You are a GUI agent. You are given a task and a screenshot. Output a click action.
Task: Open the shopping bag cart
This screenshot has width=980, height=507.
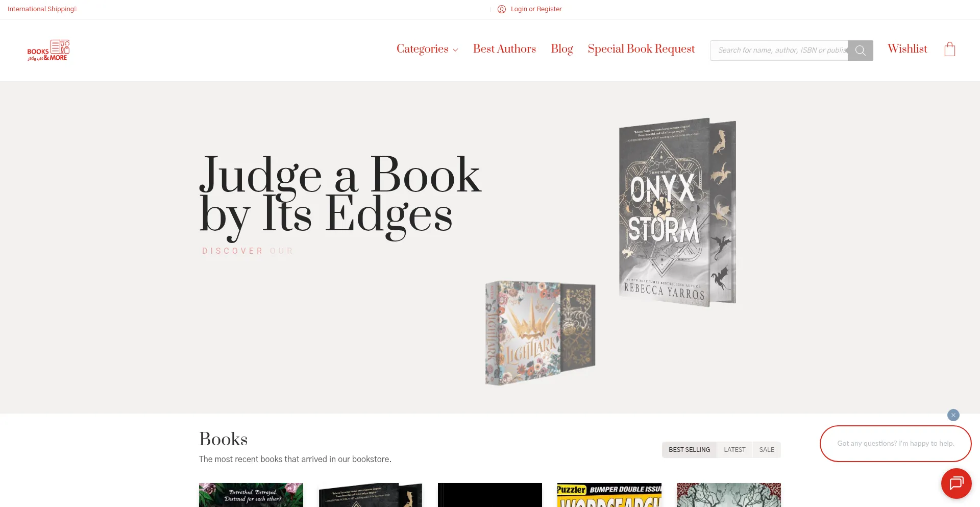pos(949,49)
